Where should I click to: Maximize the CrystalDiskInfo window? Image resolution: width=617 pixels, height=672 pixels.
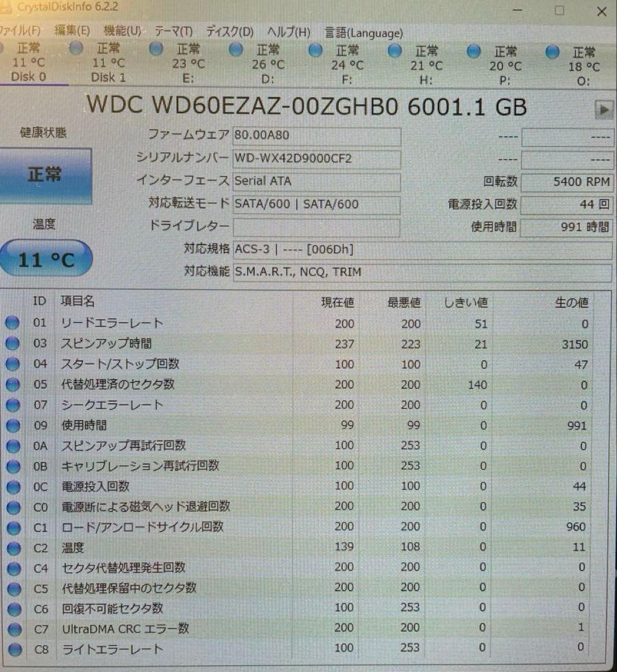(x=559, y=11)
